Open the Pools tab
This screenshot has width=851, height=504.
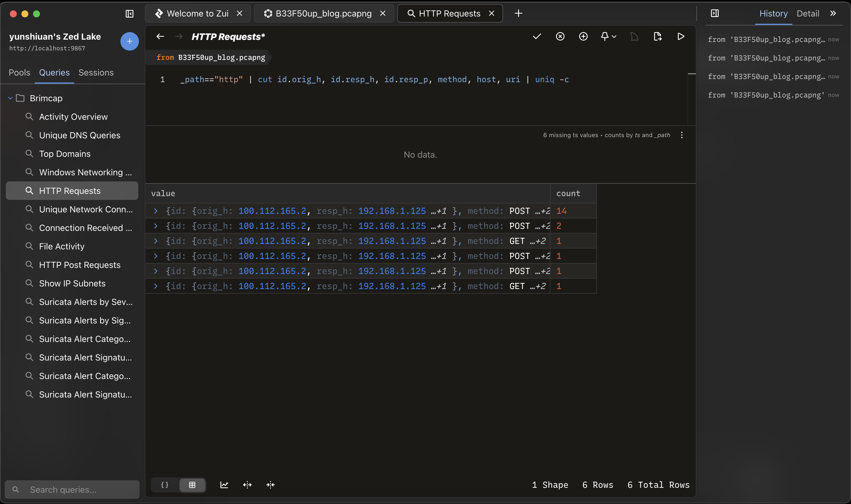pyautogui.click(x=19, y=72)
